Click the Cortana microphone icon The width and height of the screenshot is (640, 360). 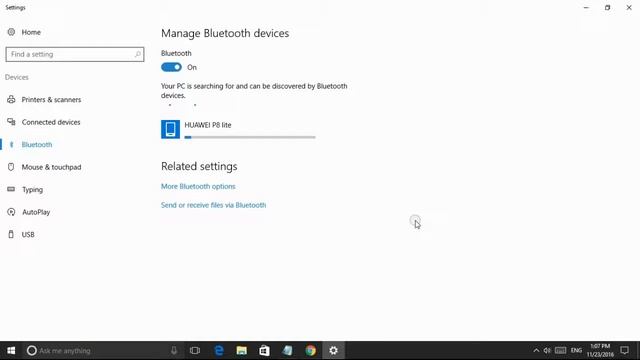click(174, 350)
